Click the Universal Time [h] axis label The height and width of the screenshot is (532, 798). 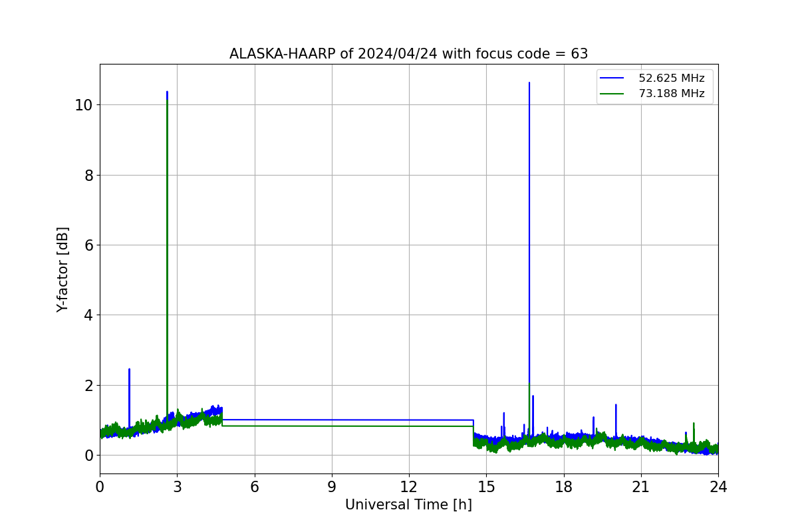point(408,505)
